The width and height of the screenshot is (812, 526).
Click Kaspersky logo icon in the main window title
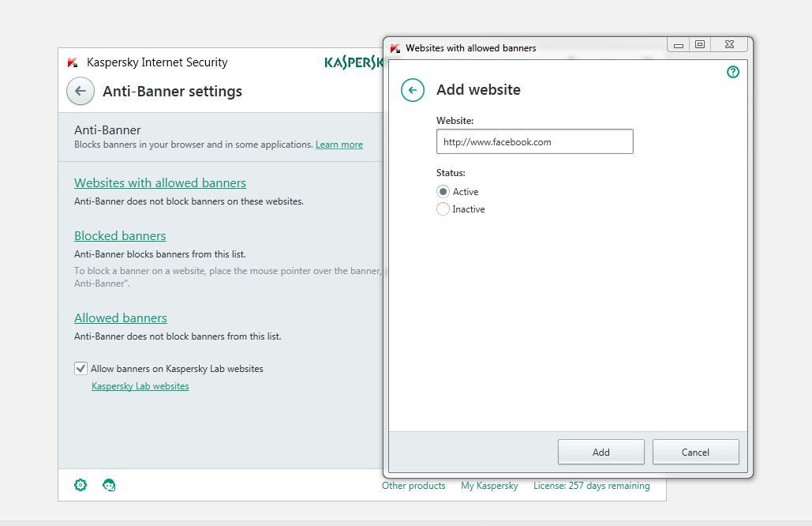point(73,62)
